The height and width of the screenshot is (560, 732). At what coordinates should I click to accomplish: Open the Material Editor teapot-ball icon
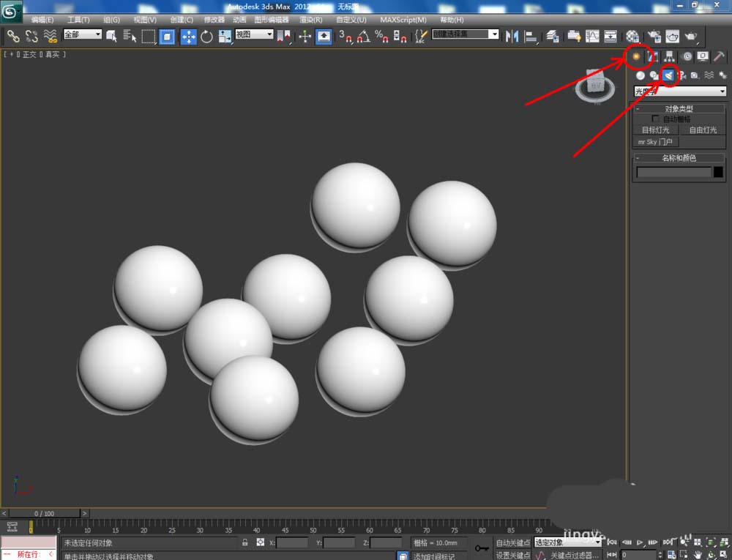pyautogui.click(x=632, y=37)
